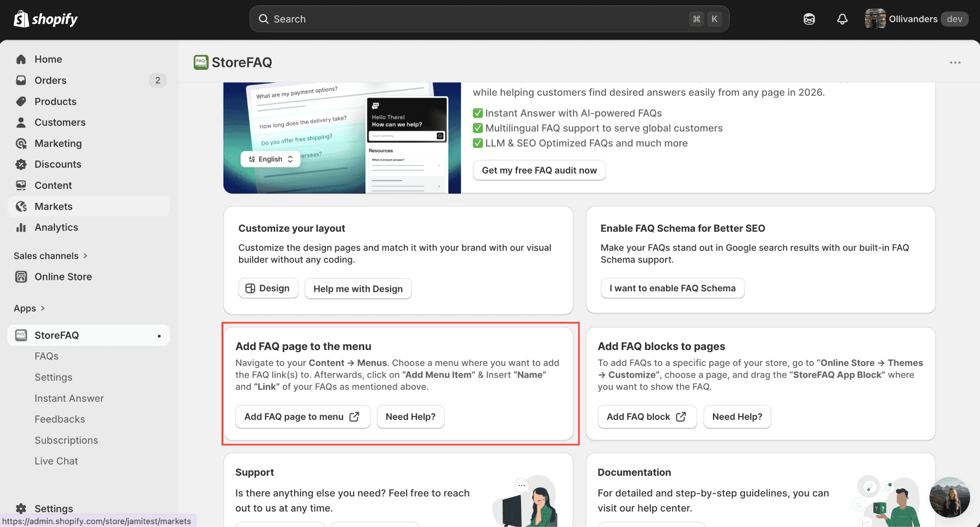This screenshot has height=527, width=980.
Task: Select Markets in the sidebar
Action: click(89, 207)
